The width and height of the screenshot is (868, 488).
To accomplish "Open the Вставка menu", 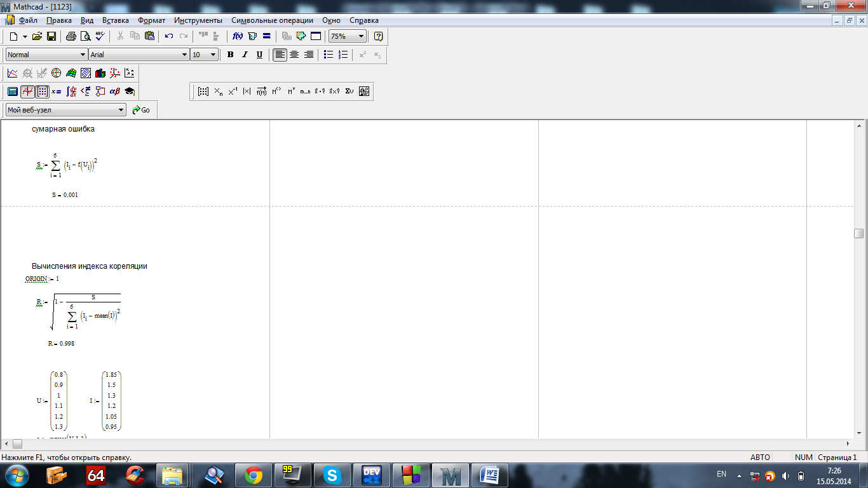I will pyautogui.click(x=115, y=20).
